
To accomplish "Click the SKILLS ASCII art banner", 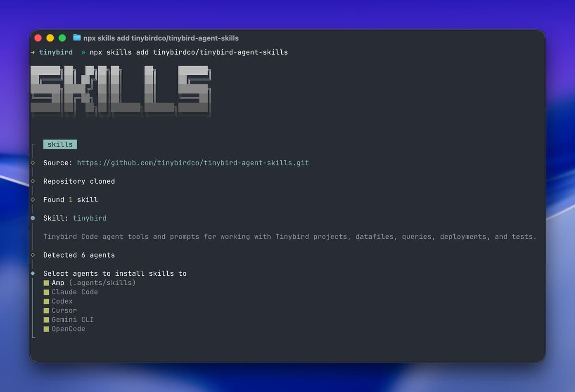I will (x=121, y=91).
